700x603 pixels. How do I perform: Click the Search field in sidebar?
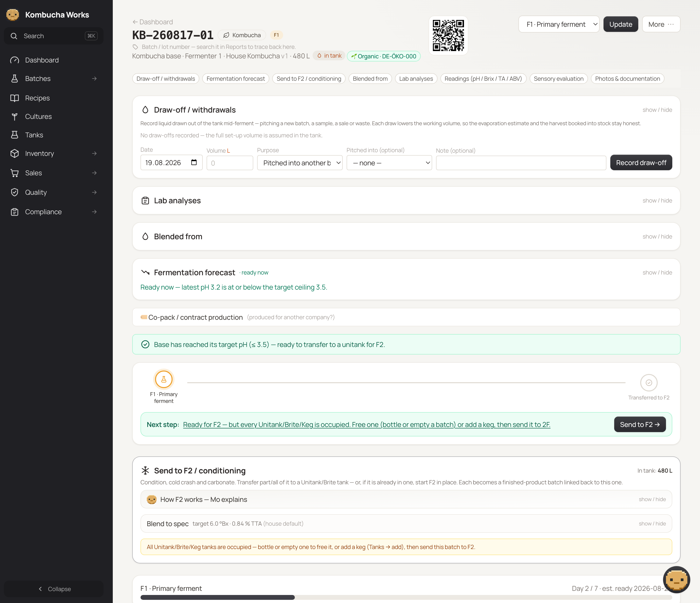tap(54, 36)
